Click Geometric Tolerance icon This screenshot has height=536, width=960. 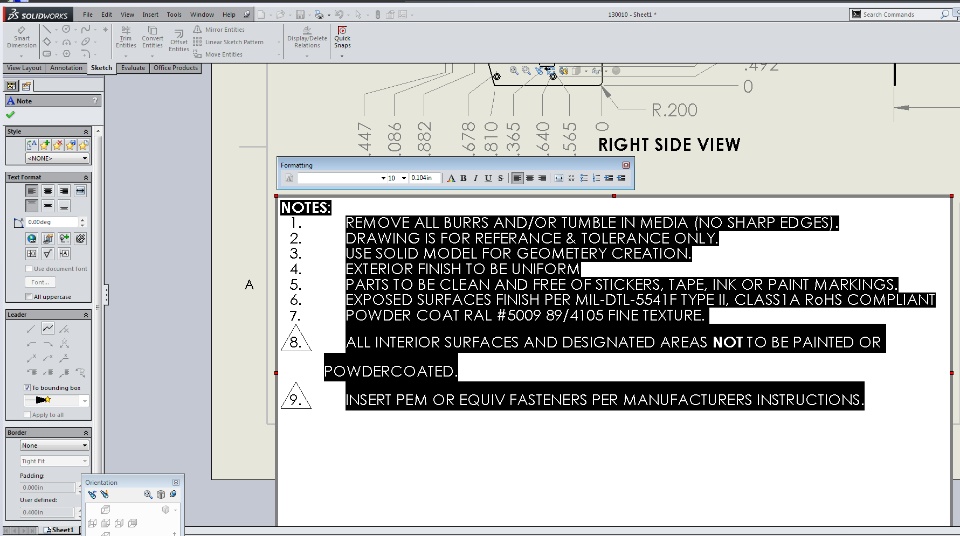(31, 254)
